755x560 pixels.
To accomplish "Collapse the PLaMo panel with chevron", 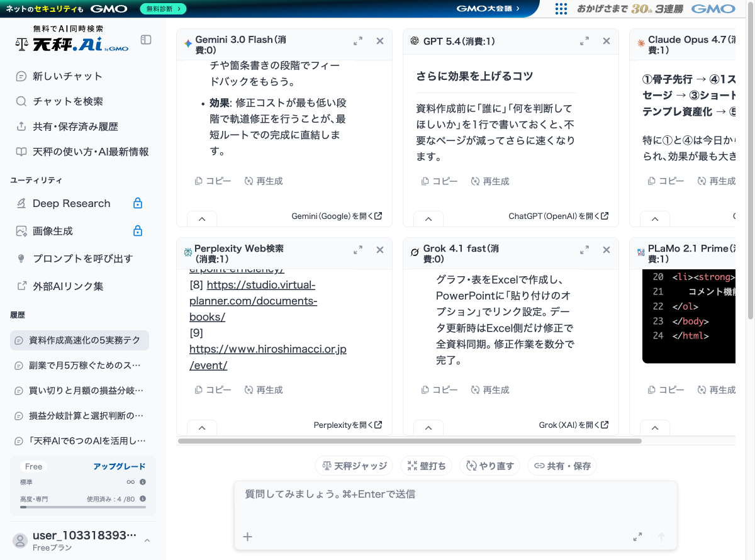I will 655,428.
